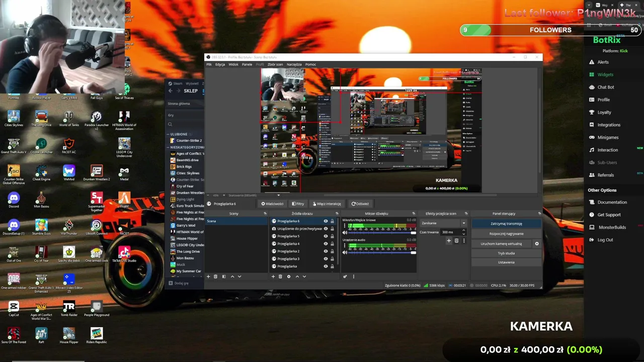
Task: Hide Przeglądarka 5 source
Action: point(326,236)
